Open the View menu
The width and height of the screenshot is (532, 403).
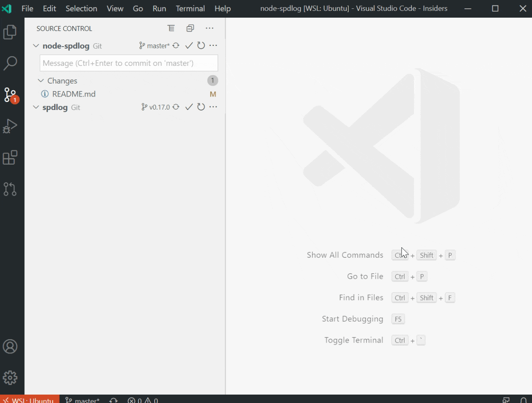point(114,8)
